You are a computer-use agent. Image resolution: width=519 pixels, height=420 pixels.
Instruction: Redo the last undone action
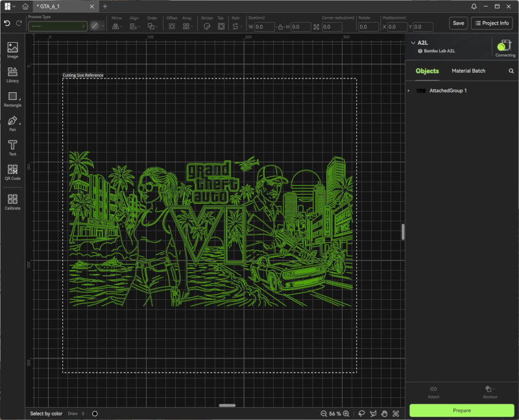coord(19,23)
